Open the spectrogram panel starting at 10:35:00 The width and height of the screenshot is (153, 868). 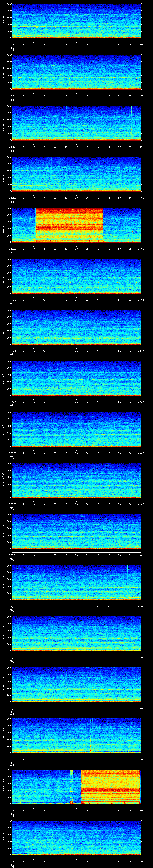click(x=76, y=327)
